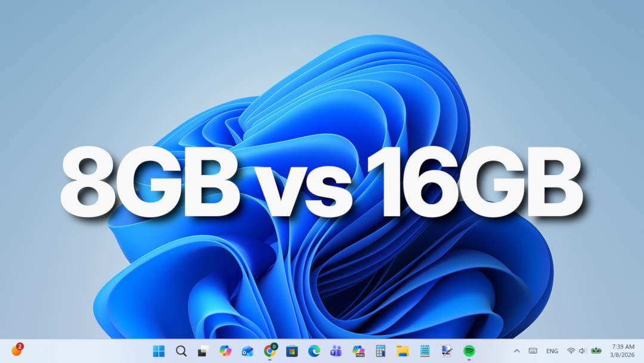Open Wi-Fi network status icon
This screenshot has width=644, height=363.
[571, 351]
